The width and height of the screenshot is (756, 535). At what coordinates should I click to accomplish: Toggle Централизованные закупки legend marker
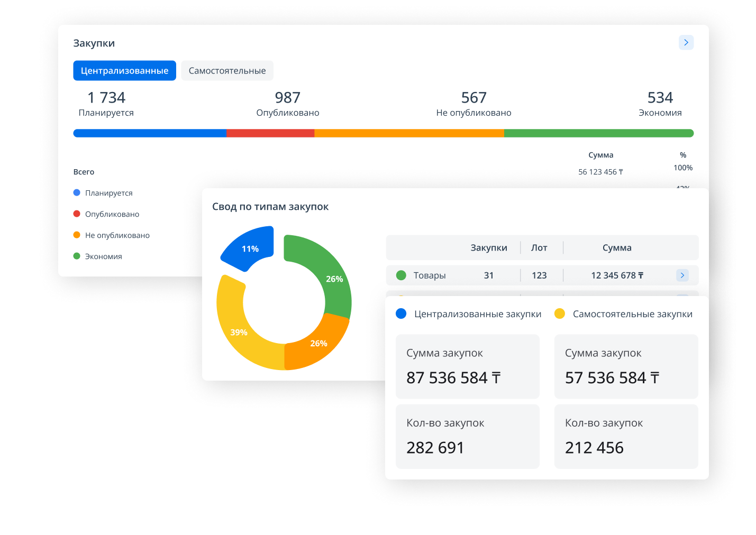click(401, 314)
